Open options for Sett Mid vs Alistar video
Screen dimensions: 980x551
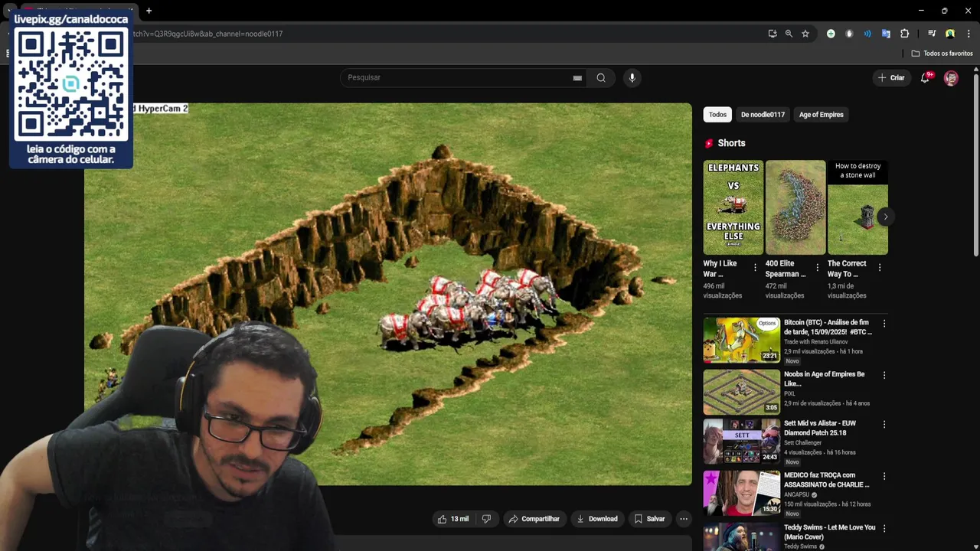click(884, 424)
